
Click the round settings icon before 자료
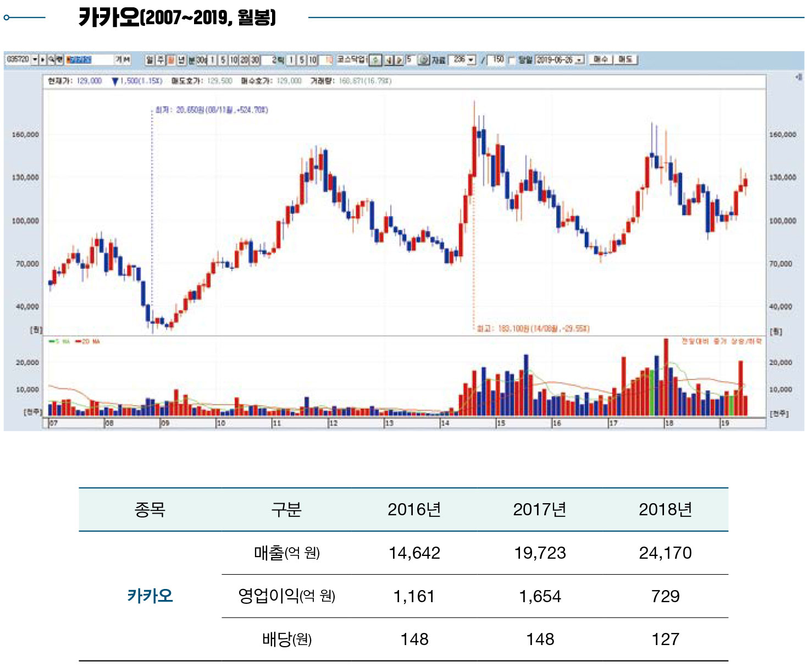pos(424,60)
